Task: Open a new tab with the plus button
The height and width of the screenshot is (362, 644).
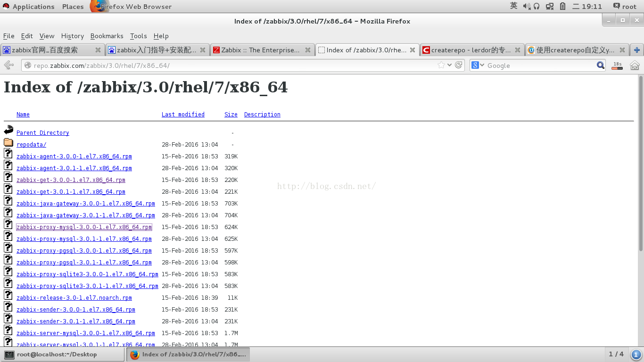Action: (637, 50)
